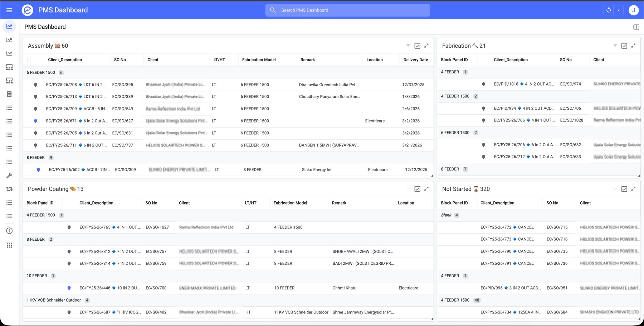Collapse the 6 FEEDER 1500 Assembly group
644x326 pixels.
pos(41,72)
